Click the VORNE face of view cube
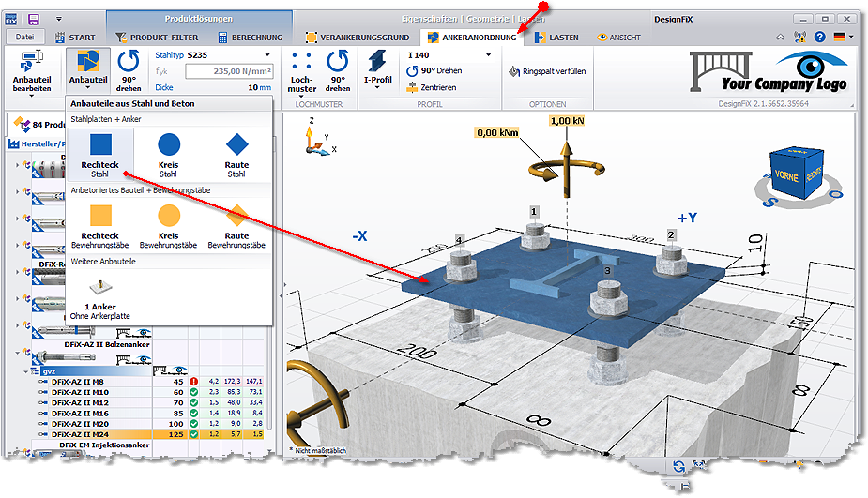 click(x=786, y=176)
